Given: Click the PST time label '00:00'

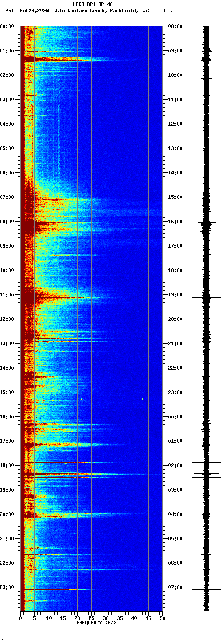Looking at the screenshot, I should coord(7,26).
